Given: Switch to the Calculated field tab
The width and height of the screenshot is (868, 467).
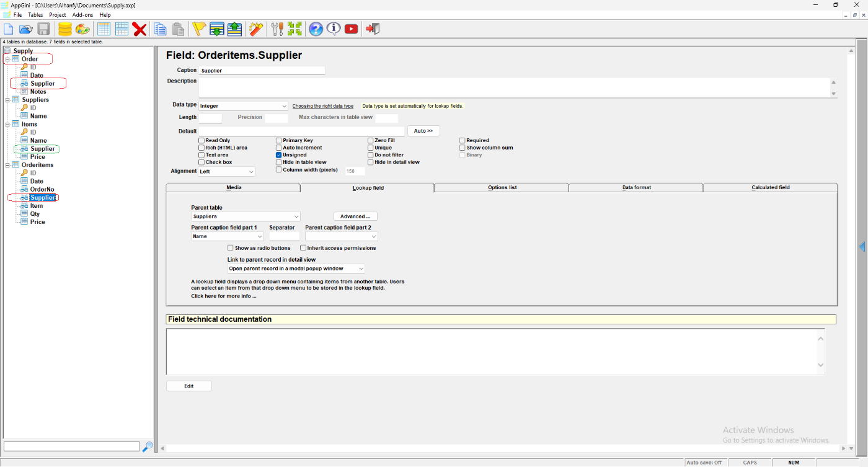Looking at the screenshot, I should 771,187.
